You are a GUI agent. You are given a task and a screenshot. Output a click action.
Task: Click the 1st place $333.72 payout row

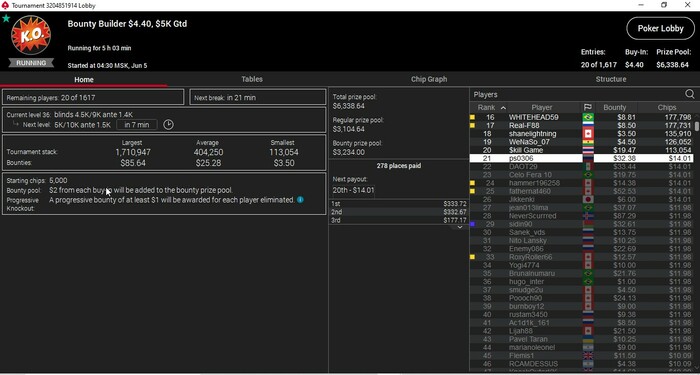pyautogui.click(x=399, y=204)
